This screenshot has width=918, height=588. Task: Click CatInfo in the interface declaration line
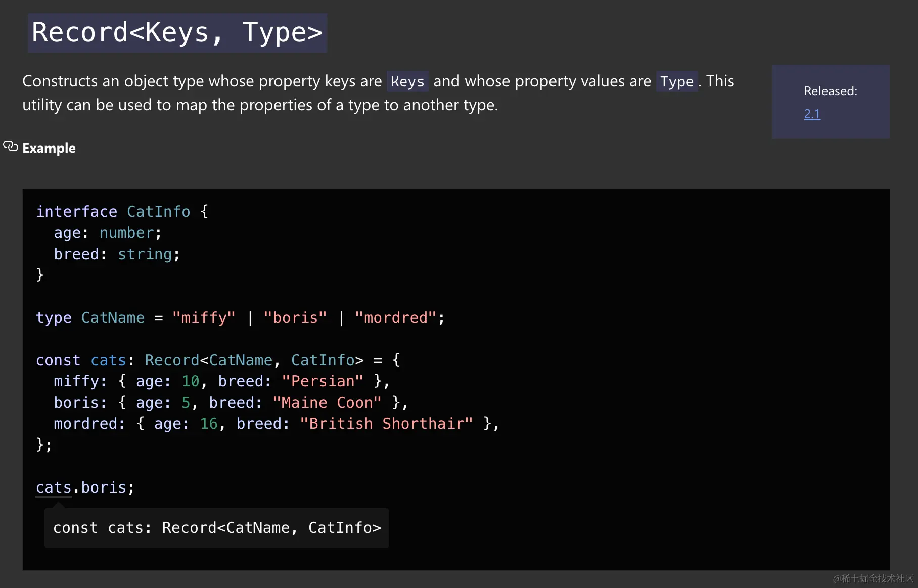pyautogui.click(x=158, y=212)
